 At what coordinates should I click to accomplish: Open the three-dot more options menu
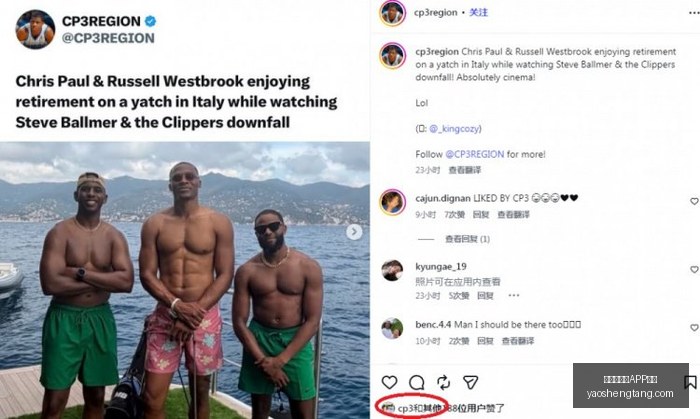tap(694, 13)
